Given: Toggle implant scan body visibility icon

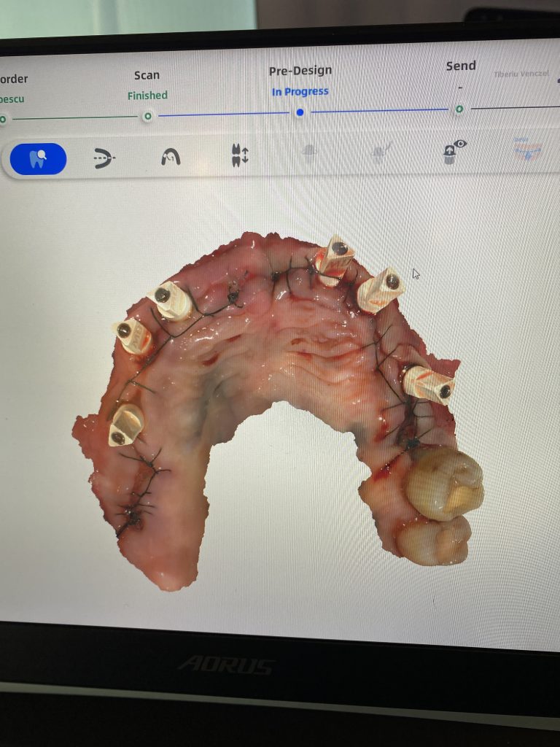Looking at the screenshot, I should [x=454, y=152].
